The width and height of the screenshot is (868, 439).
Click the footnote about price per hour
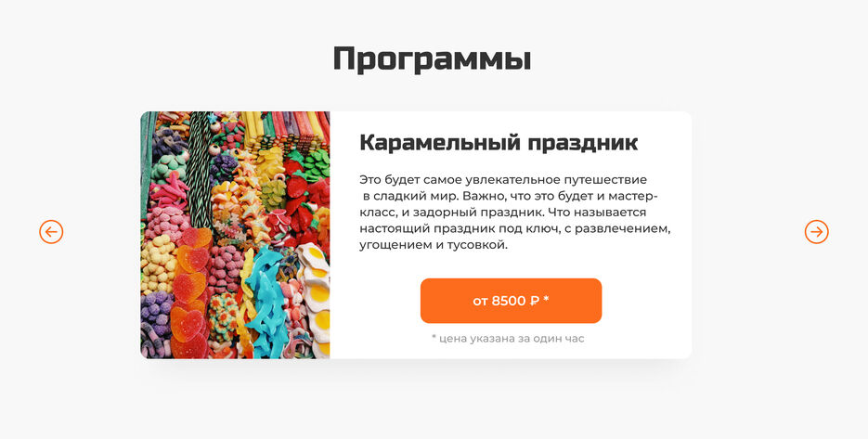click(x=508, y=338)
